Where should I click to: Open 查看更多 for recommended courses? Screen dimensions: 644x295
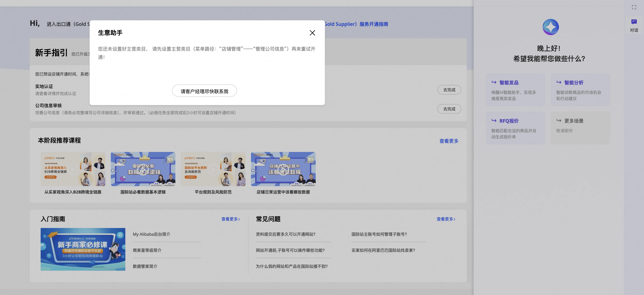coord(449,141)
